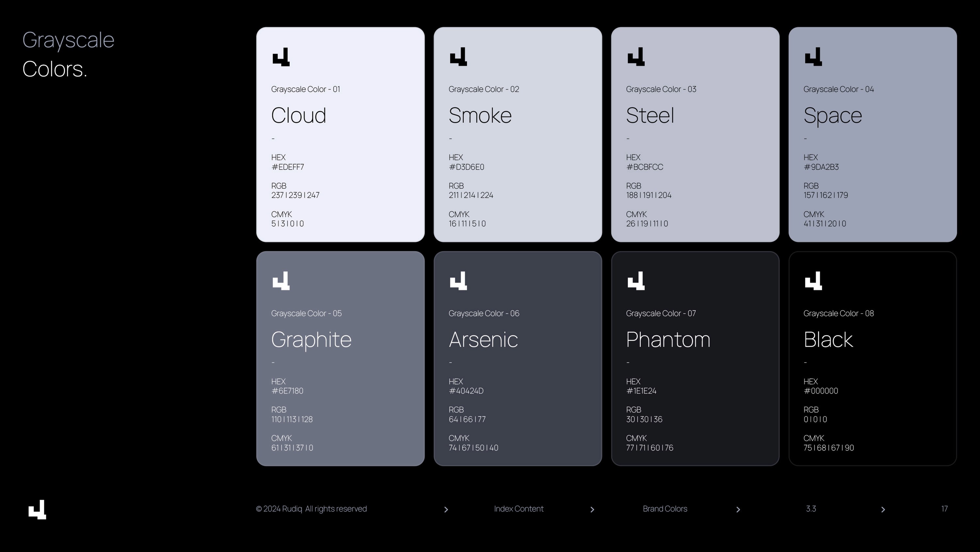
Task: Click the hex value #BCBFCC
Action: pyautogui.click(x=645, y=167)
